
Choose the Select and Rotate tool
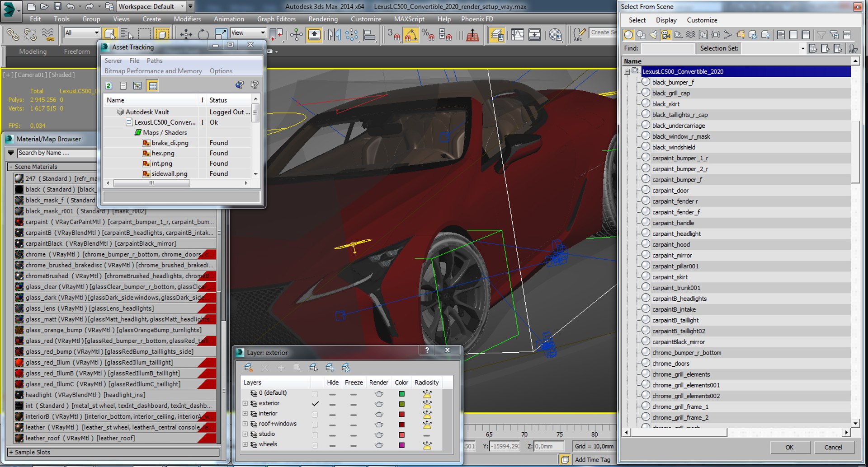point(203,34)
